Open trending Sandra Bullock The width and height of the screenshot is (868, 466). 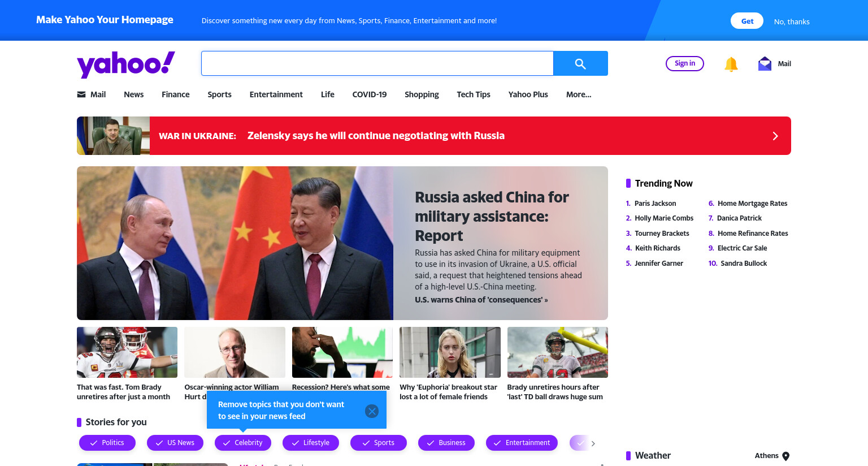click(744, 264)
